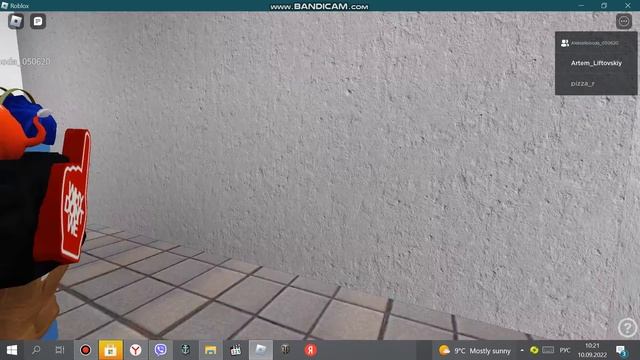Open File Explorer from the taskbar
Screen dimensions: 640x360
pos(211,350)
